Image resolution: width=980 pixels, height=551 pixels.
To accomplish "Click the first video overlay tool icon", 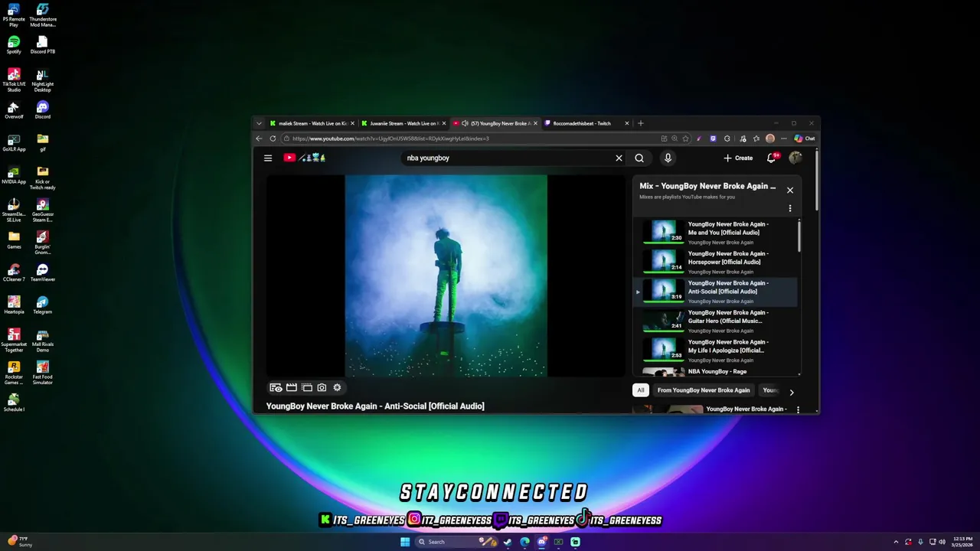I will pos(276,388).
